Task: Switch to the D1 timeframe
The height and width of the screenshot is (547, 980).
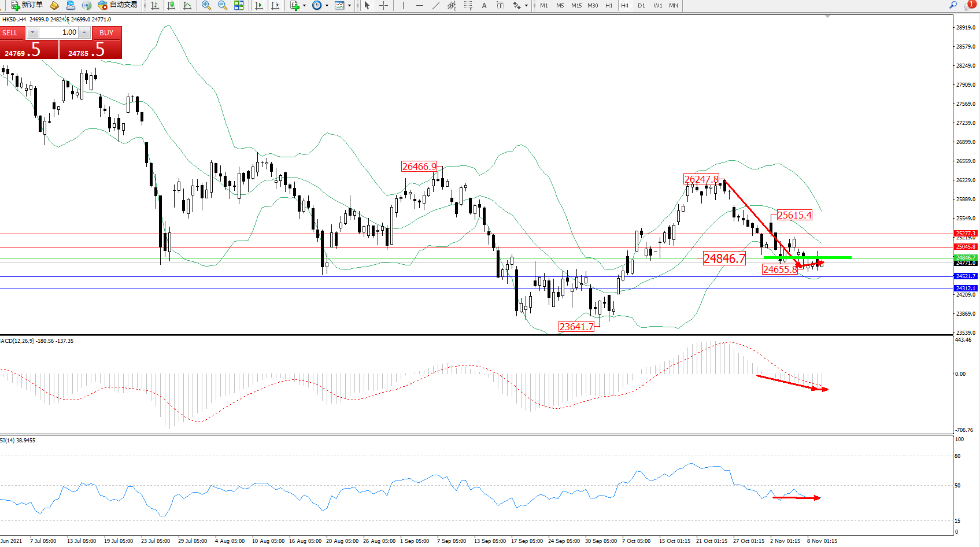Action: tap(641, 5)
